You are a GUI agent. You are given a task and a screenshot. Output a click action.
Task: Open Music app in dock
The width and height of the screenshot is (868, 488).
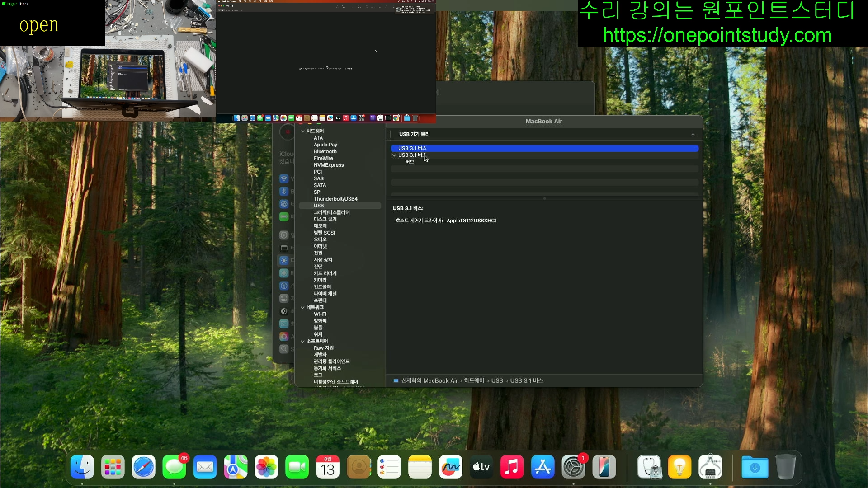[512, 467]
